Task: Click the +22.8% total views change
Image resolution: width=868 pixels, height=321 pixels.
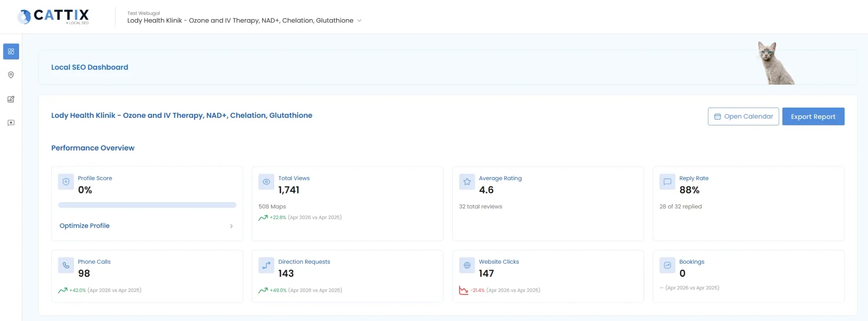Action: click(x=278, y=218)
